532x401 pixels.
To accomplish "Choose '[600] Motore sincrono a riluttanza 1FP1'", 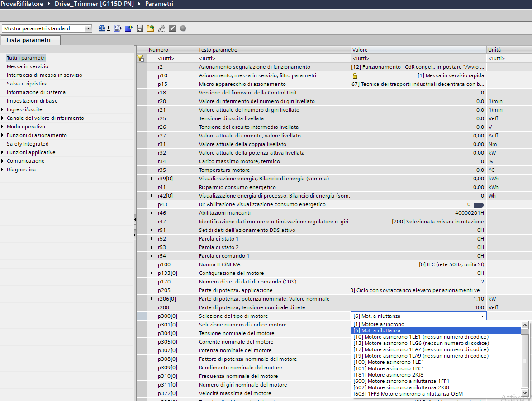I will point(402,381).
